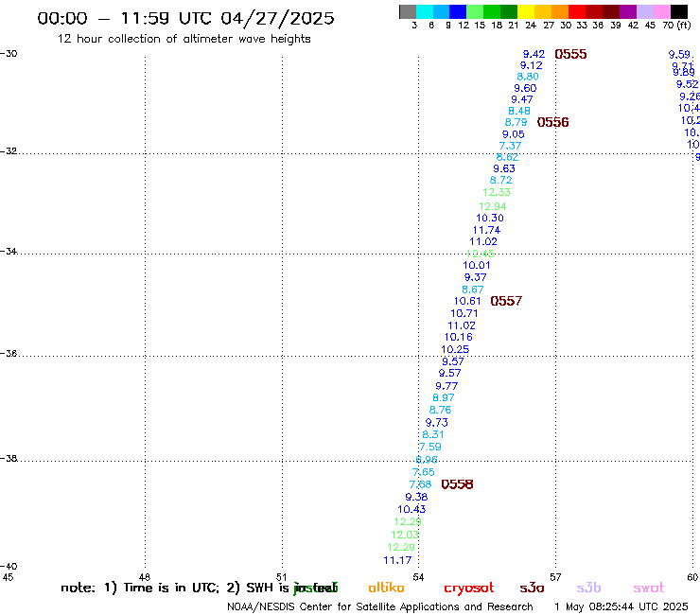The image size is (700, 615).
Task: Click the NOAA/NESDIS credit line
Action: tap(380, 606)
